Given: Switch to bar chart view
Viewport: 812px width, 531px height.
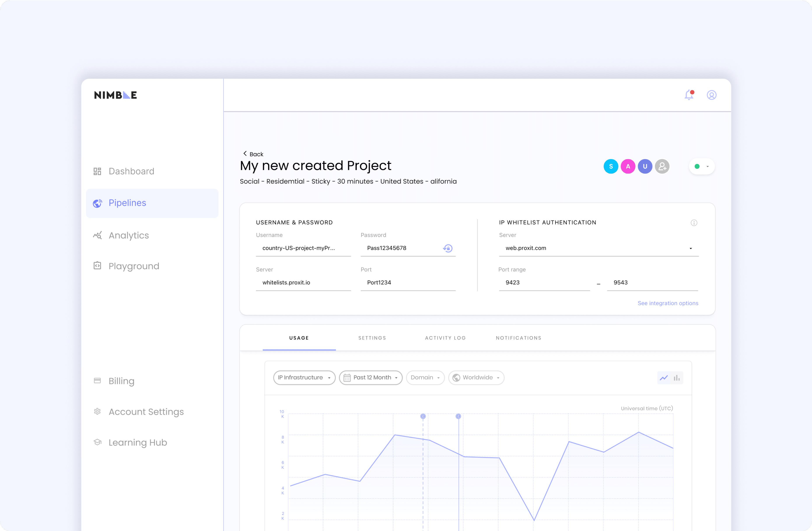Looking at the screenshot, I should (677, 378).
